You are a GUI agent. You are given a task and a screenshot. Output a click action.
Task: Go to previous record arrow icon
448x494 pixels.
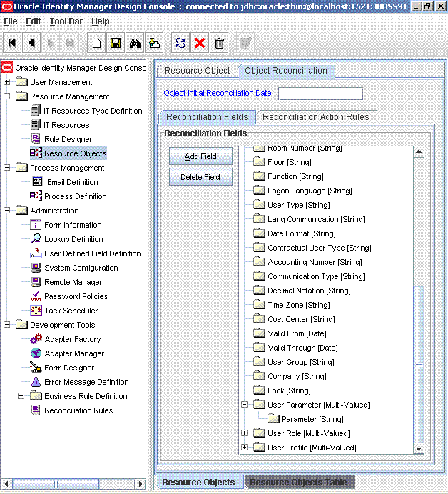(x=31, y=43)
